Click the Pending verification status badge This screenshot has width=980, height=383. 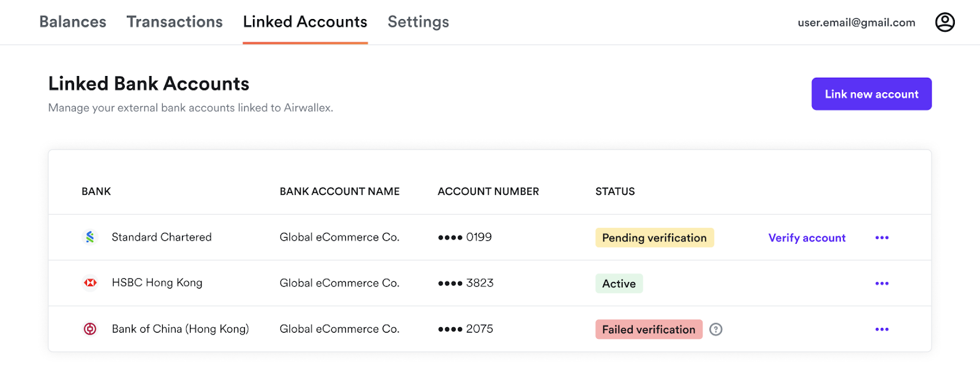[x=654, y=238]
